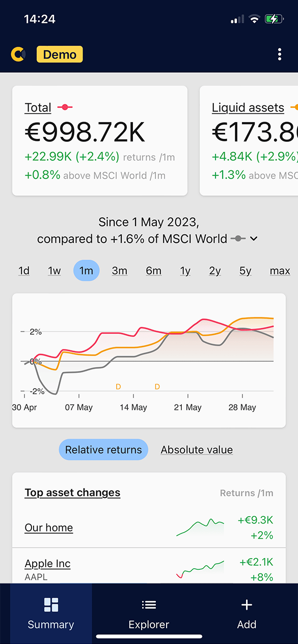Tap the cellular signal icon
298x644 pixels.
pos(237,19)
